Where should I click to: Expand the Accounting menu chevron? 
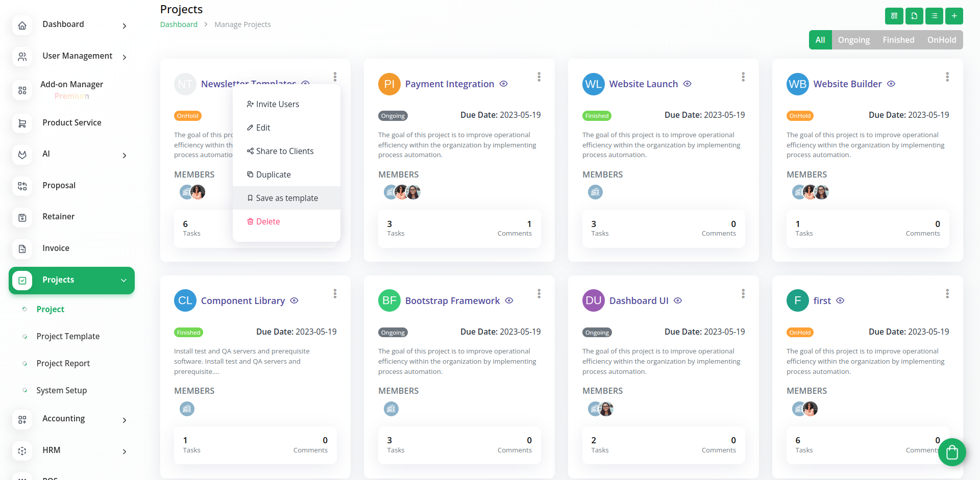pyautogui.click(x=124, y=420)
